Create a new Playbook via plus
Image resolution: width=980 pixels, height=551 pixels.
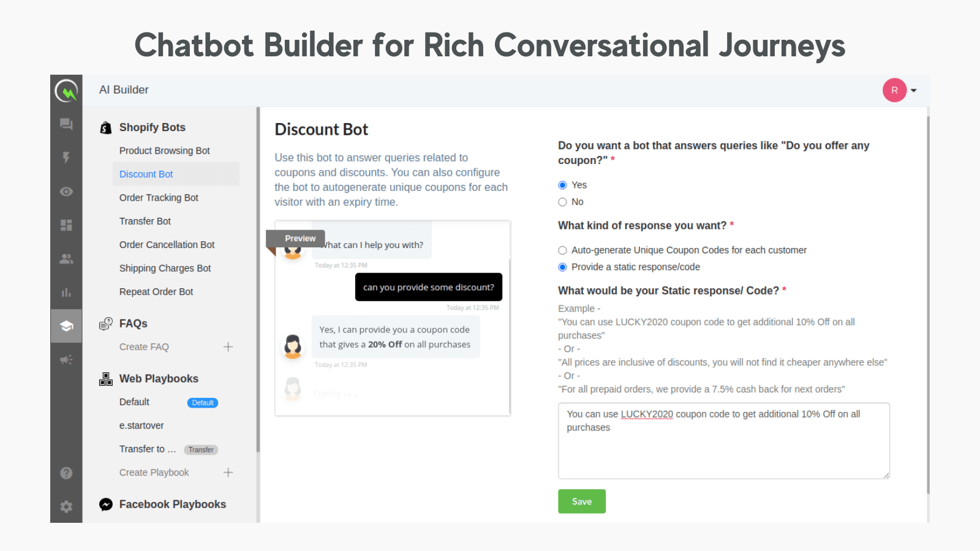[x=228, y=472]
